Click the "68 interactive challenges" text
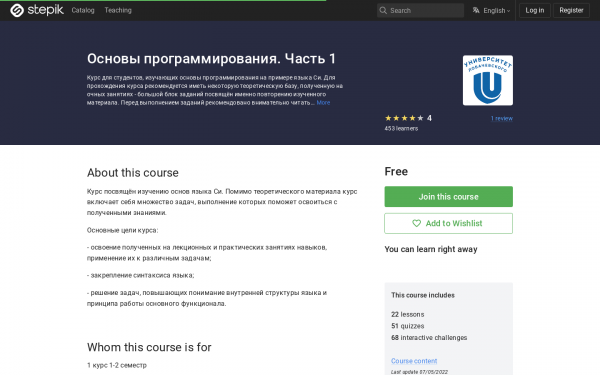The width and height of the screenshot is (600, 375). click(x=429, y=338)
